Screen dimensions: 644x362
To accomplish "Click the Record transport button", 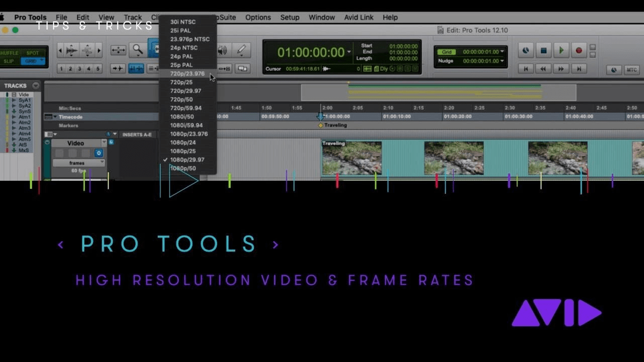I will click(579, 50).
